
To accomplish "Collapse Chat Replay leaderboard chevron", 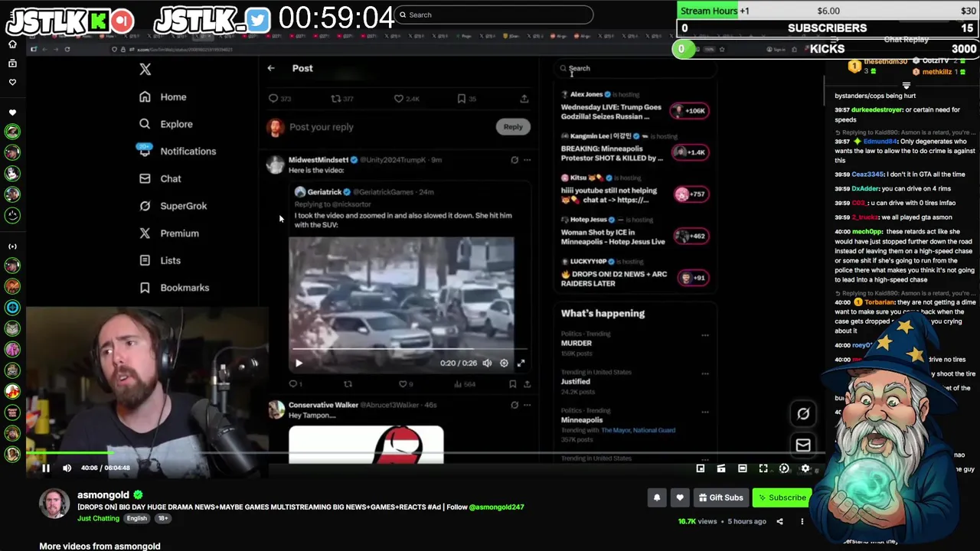I will pyautogui.click(x=906, y=86).
